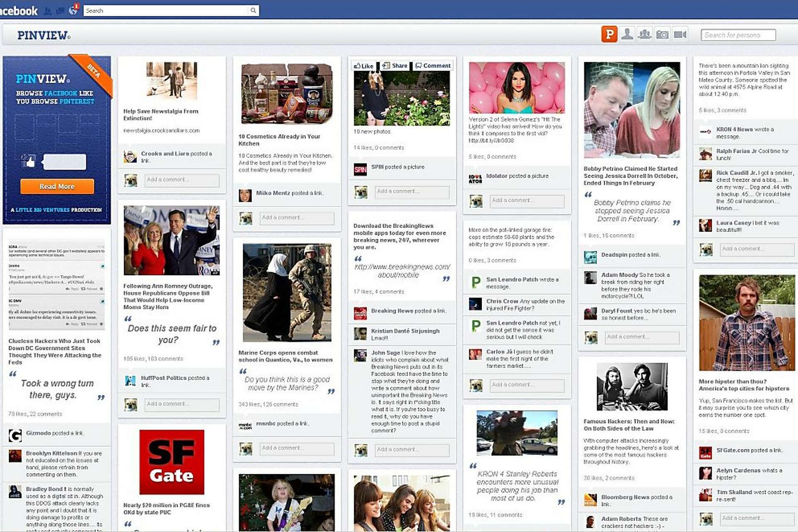Open Gizmodo page avatar icon
798x532 pixels.
pyautogui.click(x=15, y=435)
